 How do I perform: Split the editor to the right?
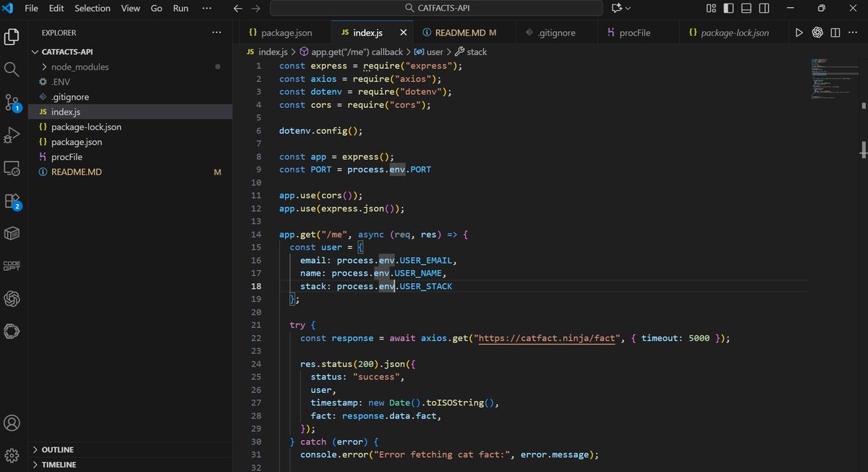835,33
